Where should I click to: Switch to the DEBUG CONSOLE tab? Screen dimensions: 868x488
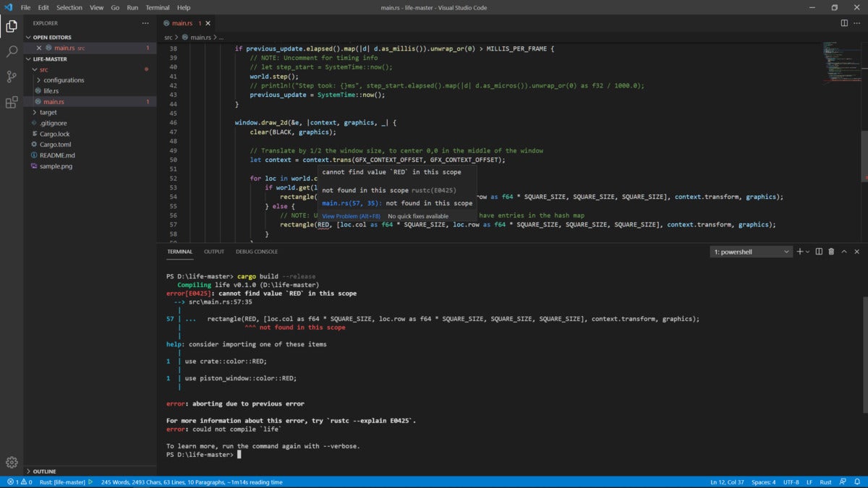coord(257,252)
